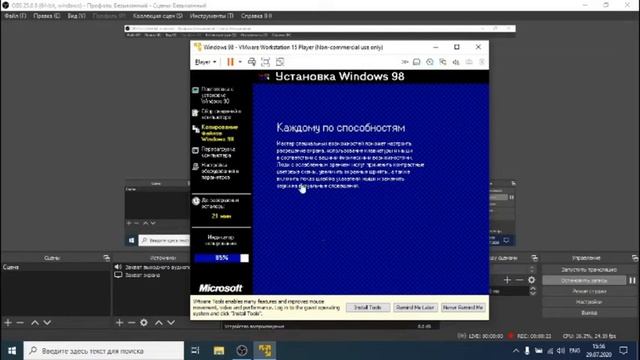Switch to VMware Player in the taskbar

coord(264,351)
